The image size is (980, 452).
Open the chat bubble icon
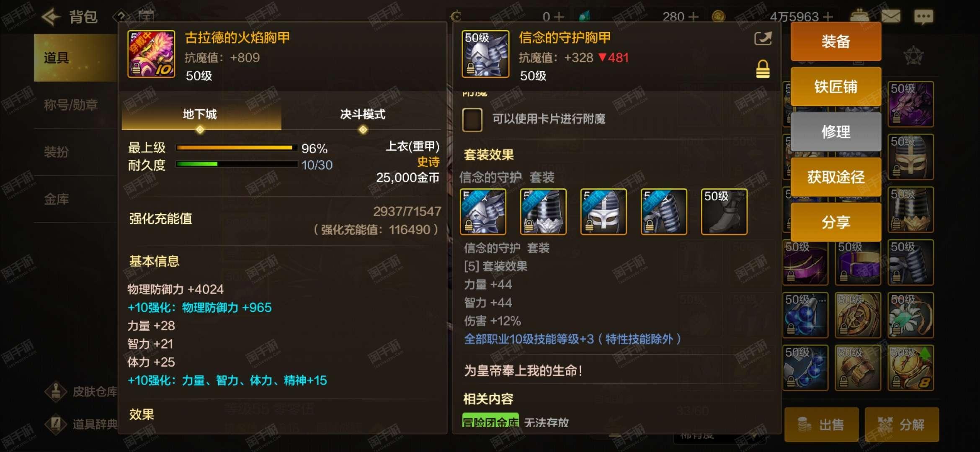tap(923, 17)
